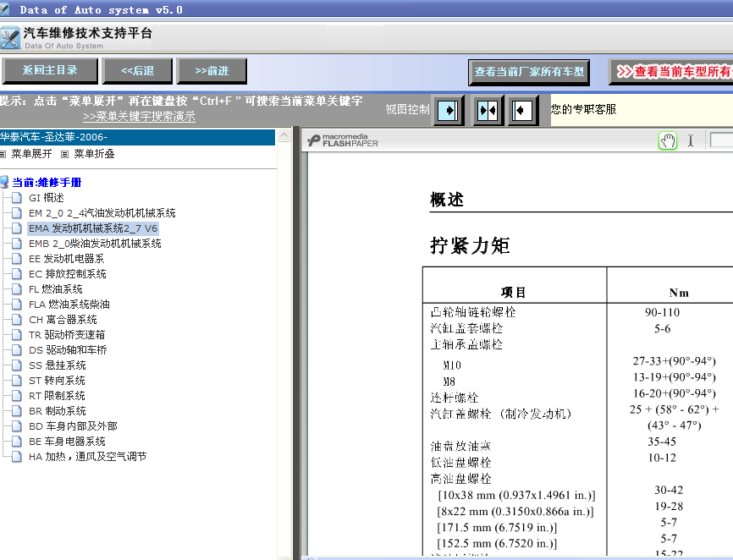The height and width of the screenshot is (560, 733).
Task: Open BE 车身电器系统 chapter
Action: pyautogui.click(x=67, y=442)
